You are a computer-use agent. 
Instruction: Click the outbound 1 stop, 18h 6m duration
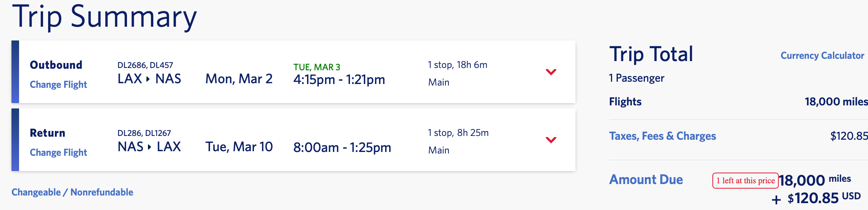coord(457,65)
